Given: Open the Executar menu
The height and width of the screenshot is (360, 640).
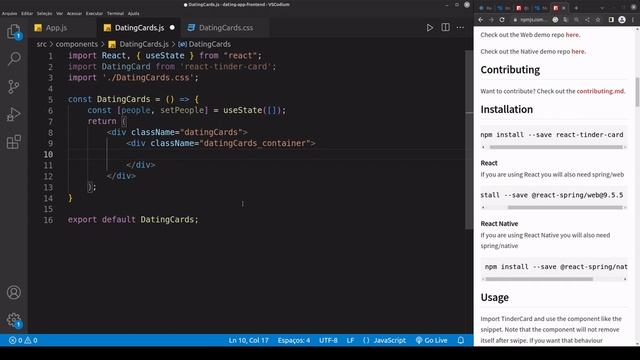Looking at the screenshot, I should pos(94,13).
